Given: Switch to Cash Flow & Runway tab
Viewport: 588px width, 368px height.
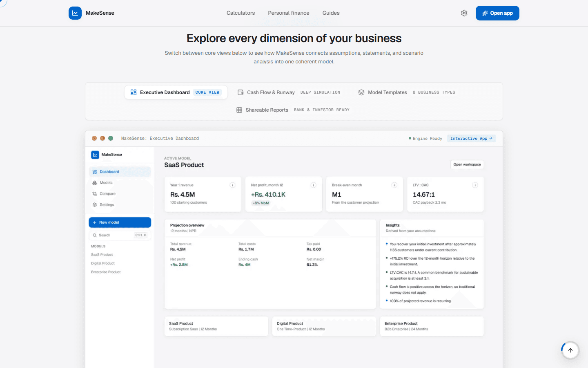Looking at the screenshot, I should coord(289,92).
